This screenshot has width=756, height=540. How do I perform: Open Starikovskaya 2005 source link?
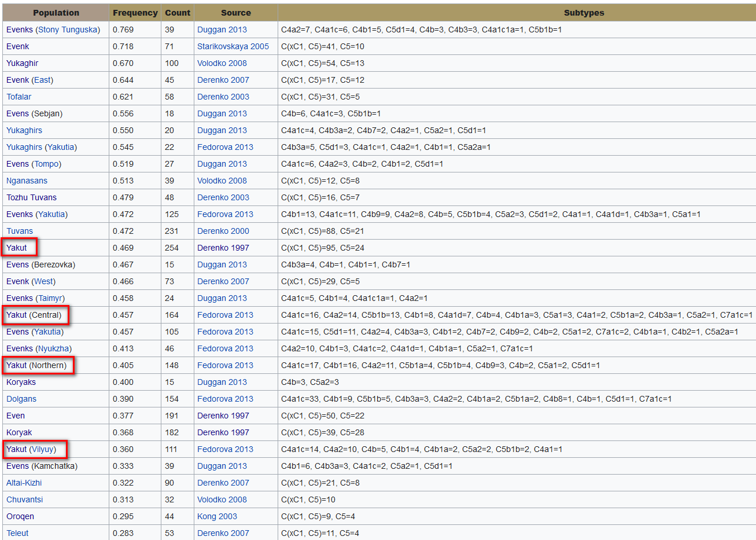click(x=233, y=46)
